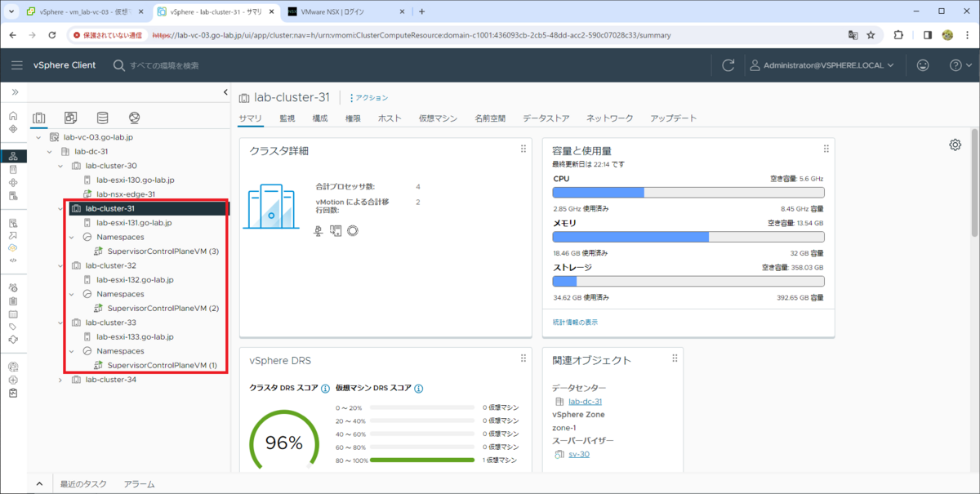This screenshot has height=494, width=980.
Task: Open アラーム panel tab
Action: (x=139, y=484)
